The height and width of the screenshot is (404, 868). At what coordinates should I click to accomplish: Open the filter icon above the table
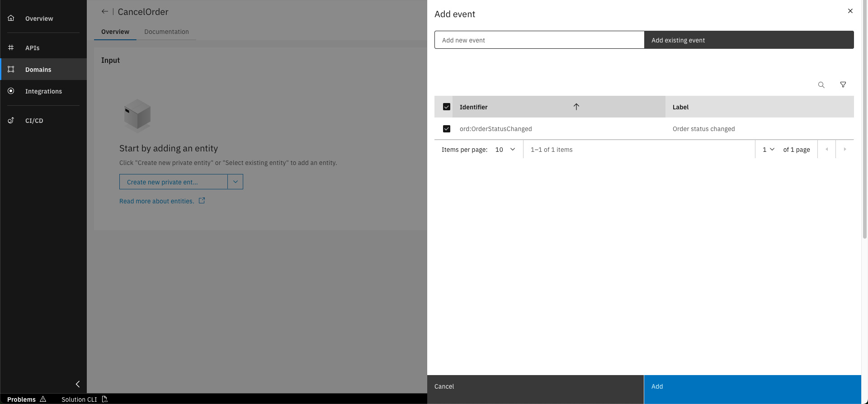click(x=843, y=85)
